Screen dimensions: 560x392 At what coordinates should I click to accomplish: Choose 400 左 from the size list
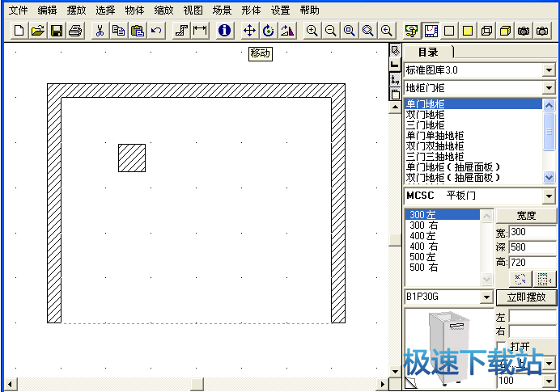click(x=422, y=235)
